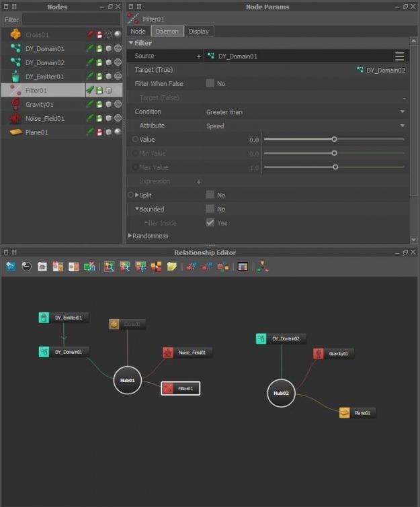Click the DY_Domain02 Target (True) value
Viewport: 420px width, 507px height.
[x=381, y=70]
